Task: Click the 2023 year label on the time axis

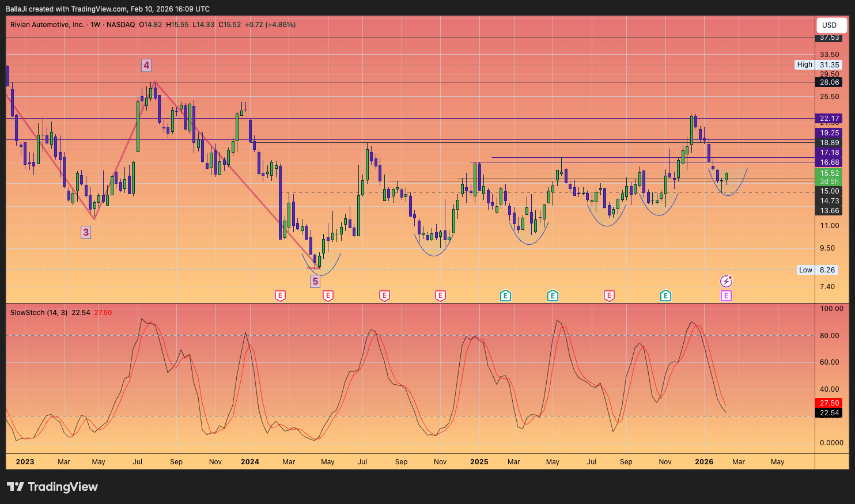Action: point(25,462)
